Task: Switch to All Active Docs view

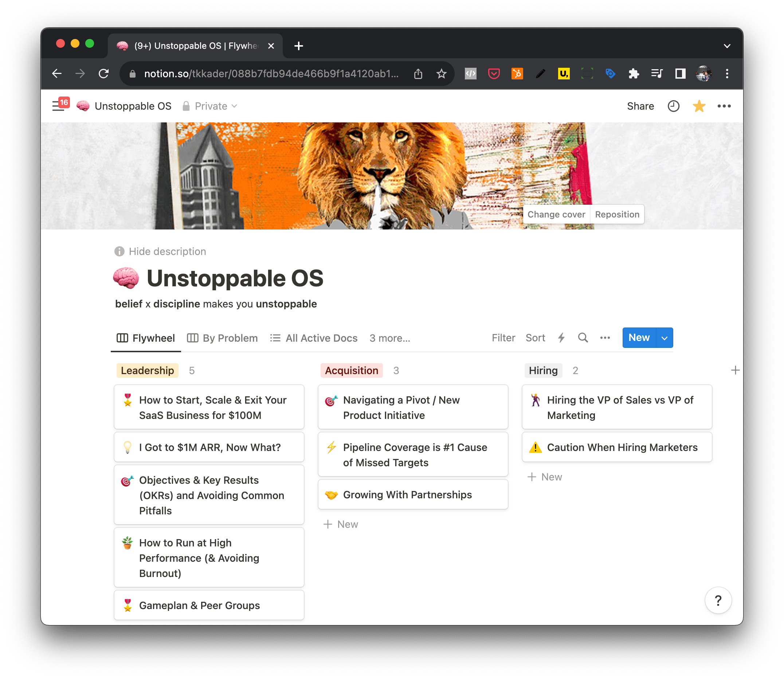Action: pos(314,338)
